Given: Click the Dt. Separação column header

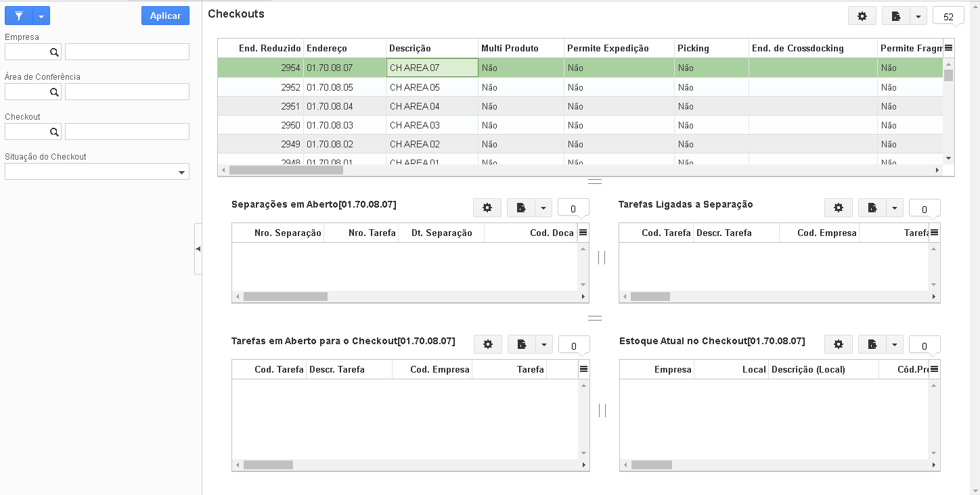Looking at the screenshot, I should click(x=441, y=233).
